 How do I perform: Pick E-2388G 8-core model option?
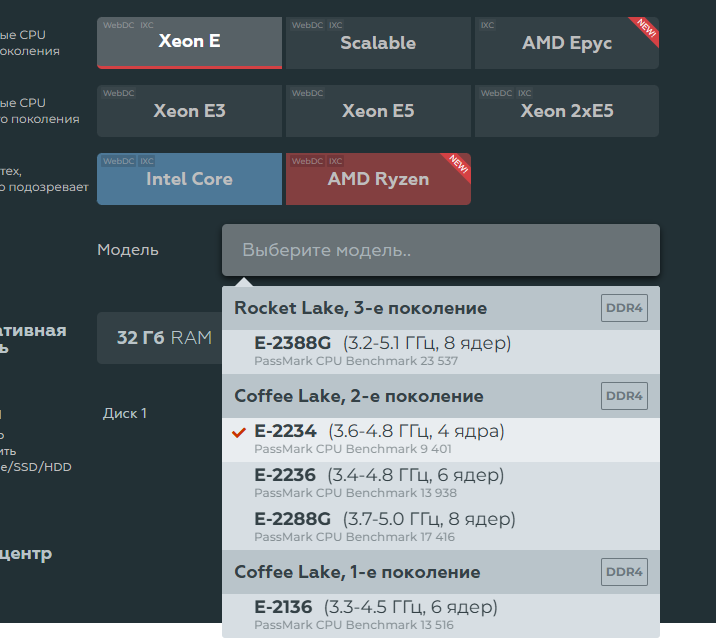tap(441, 351)
